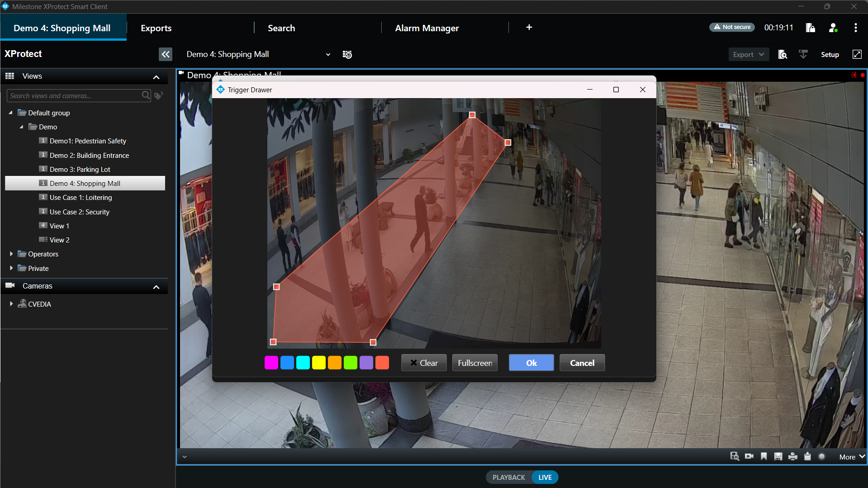The image size is (868, 488).
Task: Open the Export dropdown
Action: tap(749, 54)
